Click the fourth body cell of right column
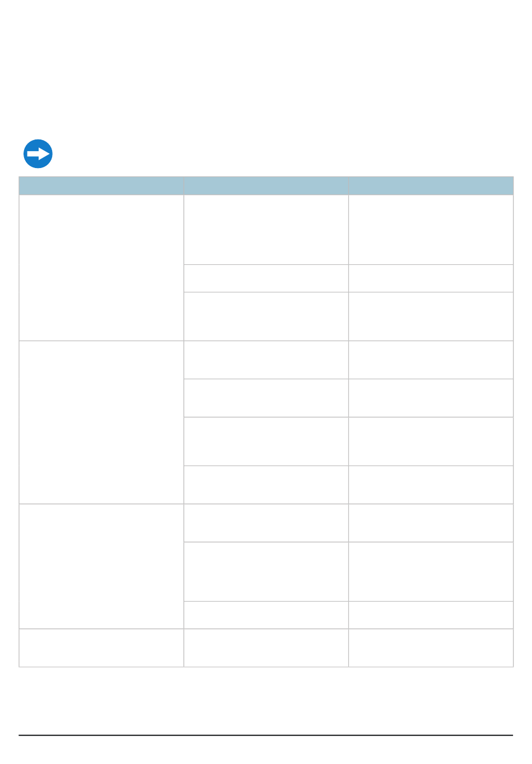 (x=431, y=360)
